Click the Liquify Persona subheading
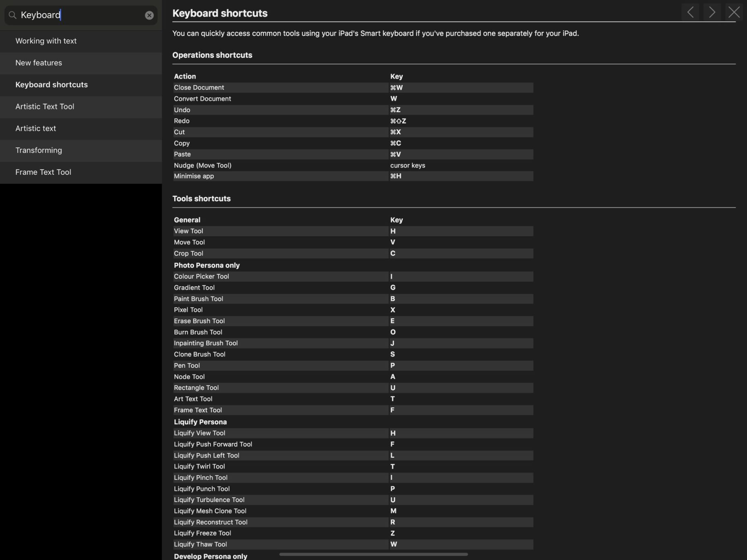The image size is (747, 560). (200, 422)
